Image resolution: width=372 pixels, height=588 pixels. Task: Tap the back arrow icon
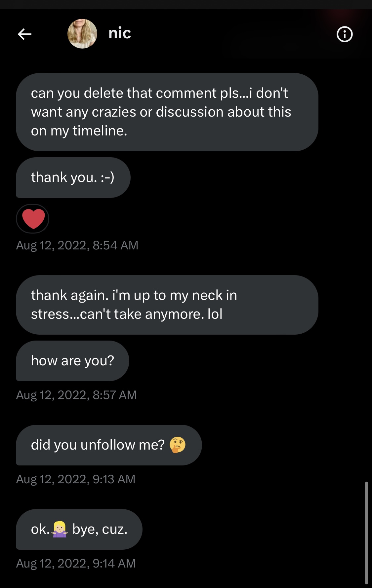point(24,34)
